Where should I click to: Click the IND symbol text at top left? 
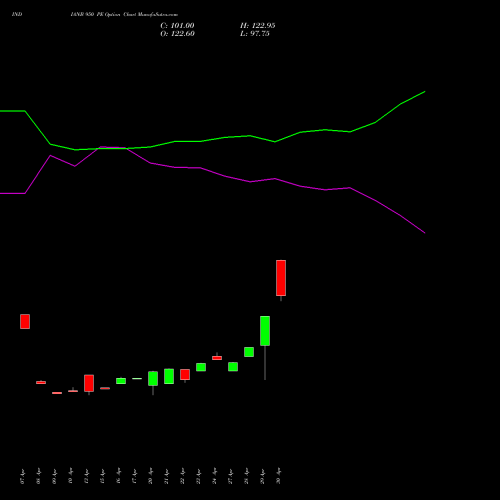[17, 14]
